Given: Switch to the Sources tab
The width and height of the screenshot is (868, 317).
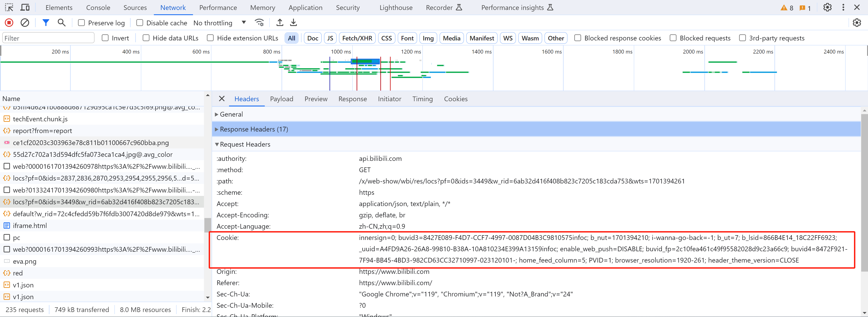Looking at the screenshot, I should tap(135, 7).
